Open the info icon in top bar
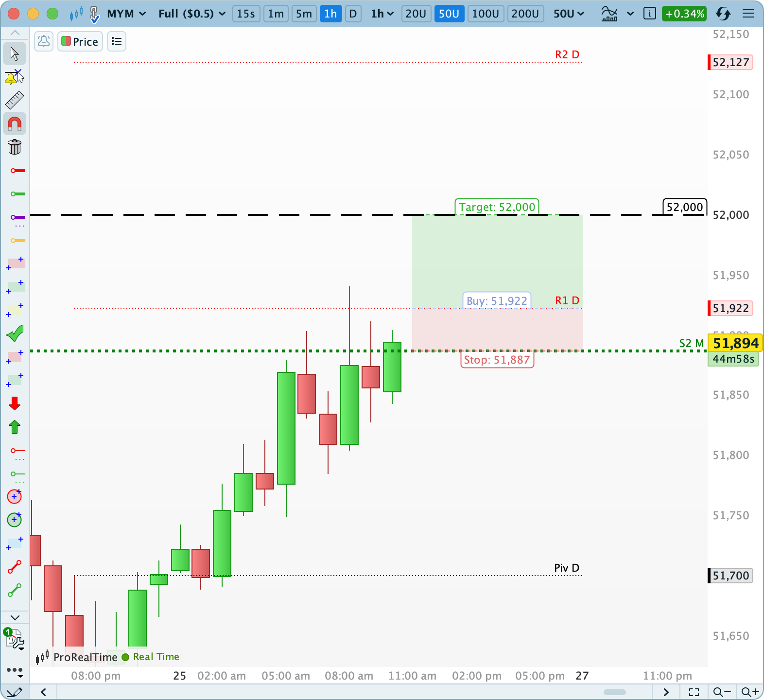This screenshot has width=764, height=700. pyautogui.click(x=649, y=14)
